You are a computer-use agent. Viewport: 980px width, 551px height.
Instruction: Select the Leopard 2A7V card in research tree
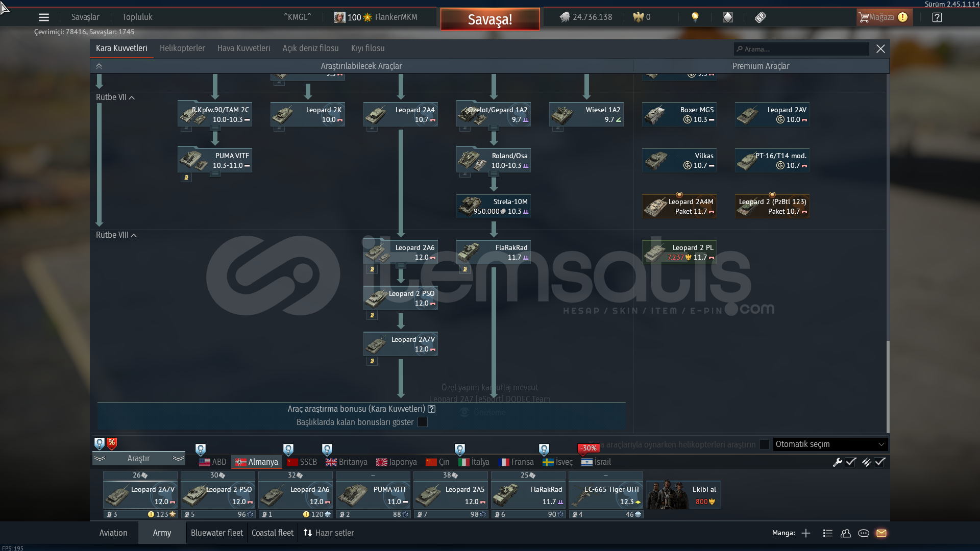(401, 344)
